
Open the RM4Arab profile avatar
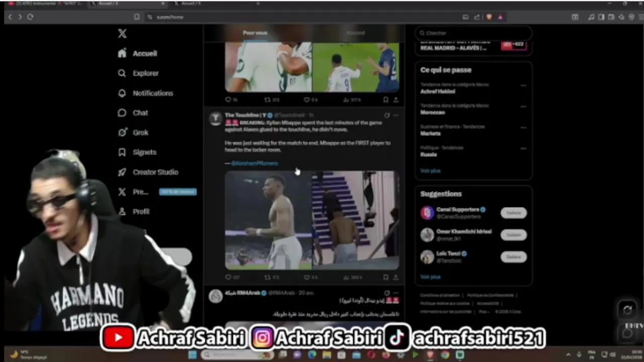(215, 296)
